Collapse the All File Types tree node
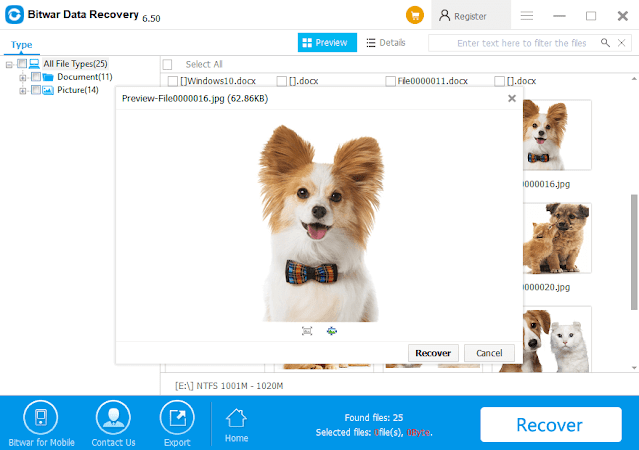The width and height of the screenshot is (639, 450). (9, 64)
